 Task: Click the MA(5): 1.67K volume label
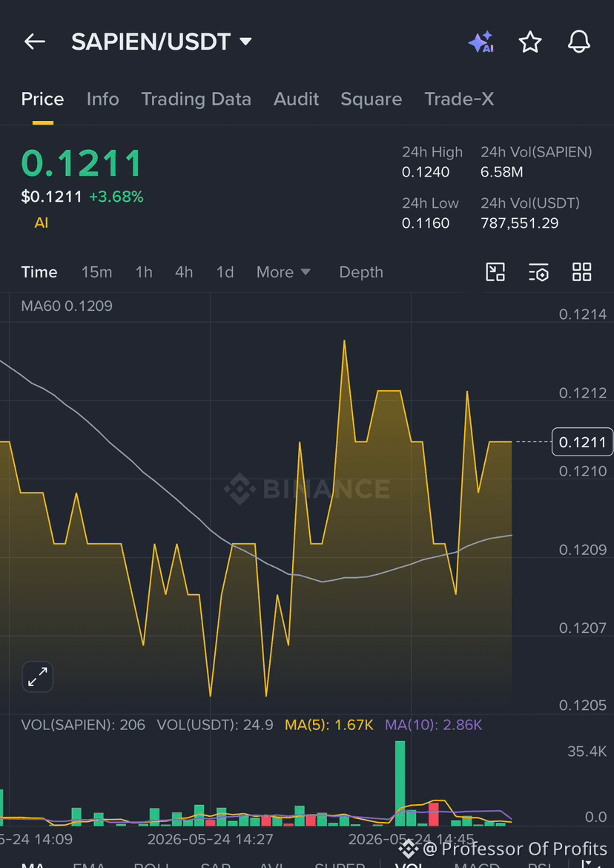(329, 725)
